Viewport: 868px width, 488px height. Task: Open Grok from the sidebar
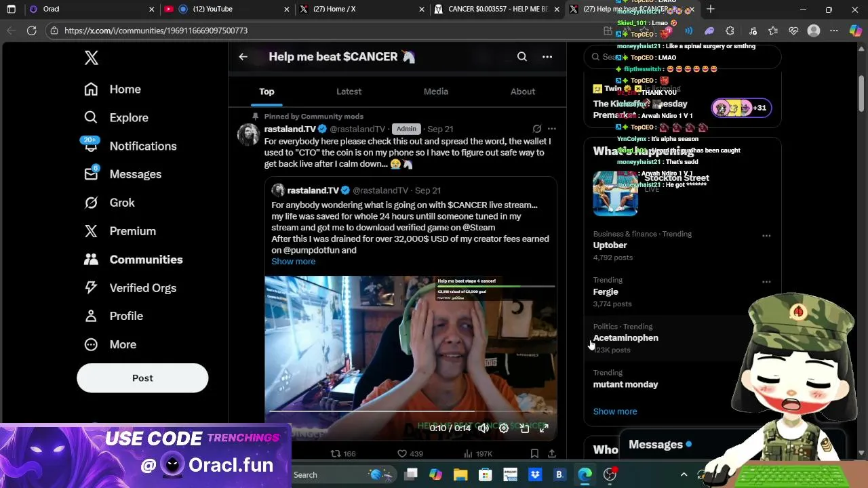[x=109, y=203]
